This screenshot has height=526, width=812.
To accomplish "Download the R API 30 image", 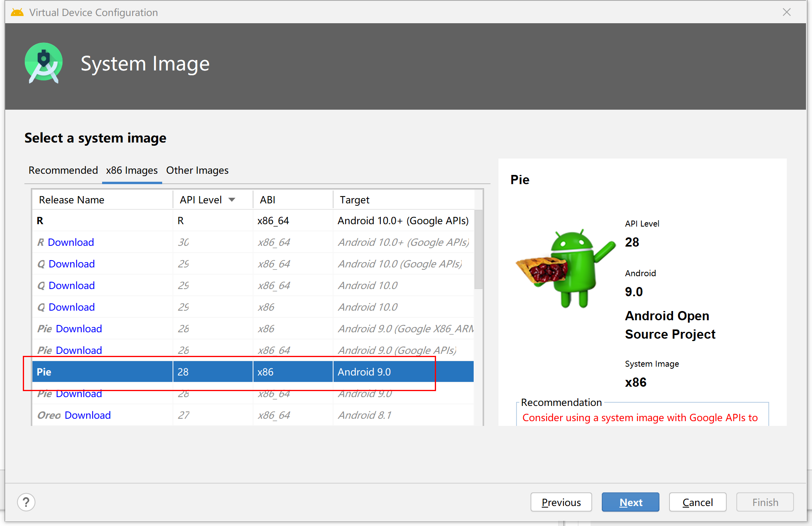I will point(71,242).
